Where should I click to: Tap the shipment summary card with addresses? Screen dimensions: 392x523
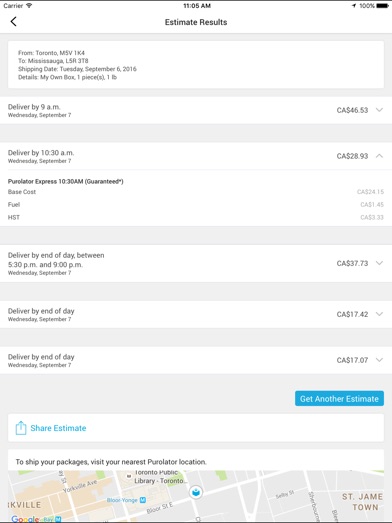pos(196,65)
